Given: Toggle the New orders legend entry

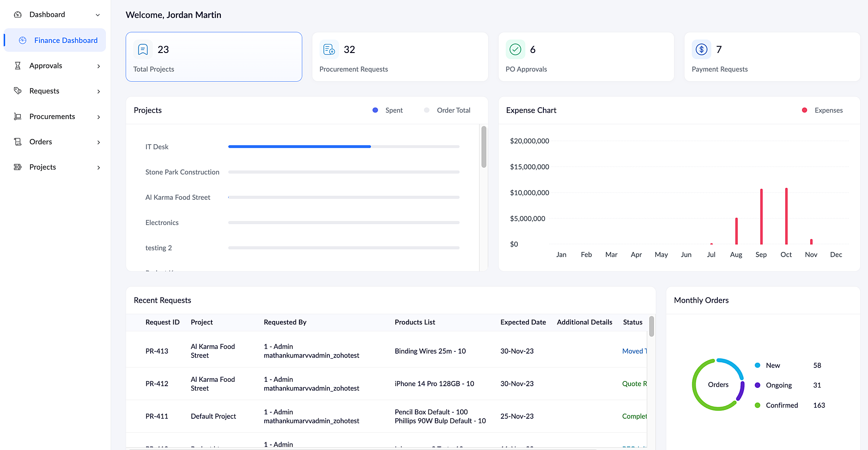Looking at the screenshot, I should tap(767, 365).
